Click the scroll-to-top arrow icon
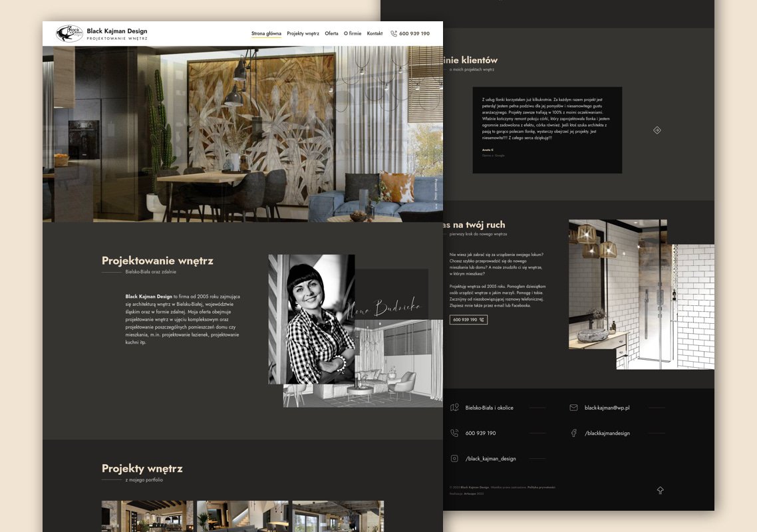The height and width of the screenshot is (532, 757). pos(660,490)
